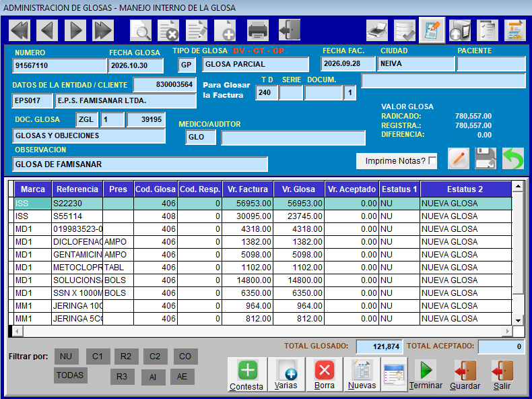Click the orange pencil edit icon
The image size is (532, 399).
point(459,158)
